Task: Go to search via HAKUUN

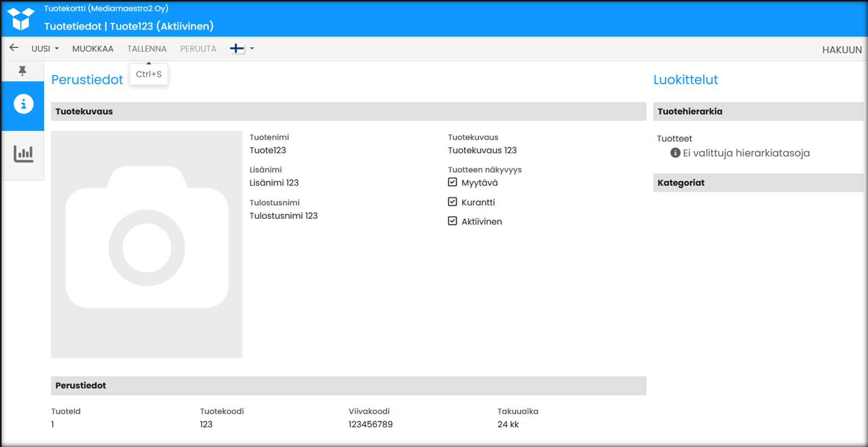Action: [x=842, y=50]
